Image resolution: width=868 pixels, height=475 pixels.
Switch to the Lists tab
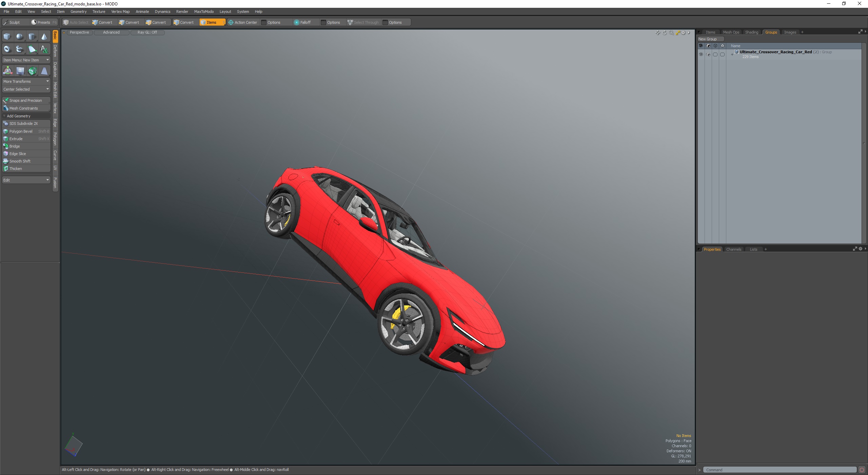tap(753, 249)
